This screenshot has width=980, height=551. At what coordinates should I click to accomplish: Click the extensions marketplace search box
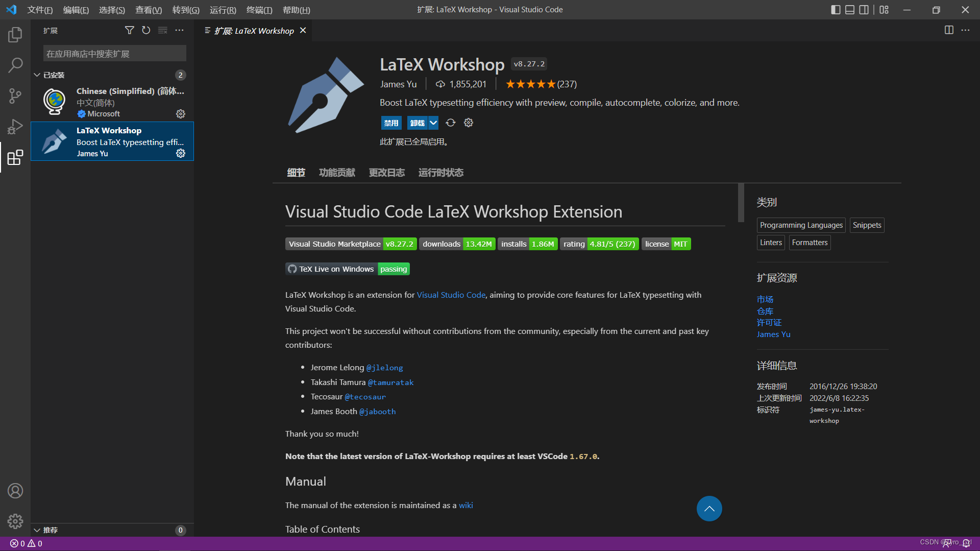coord(114,54)
